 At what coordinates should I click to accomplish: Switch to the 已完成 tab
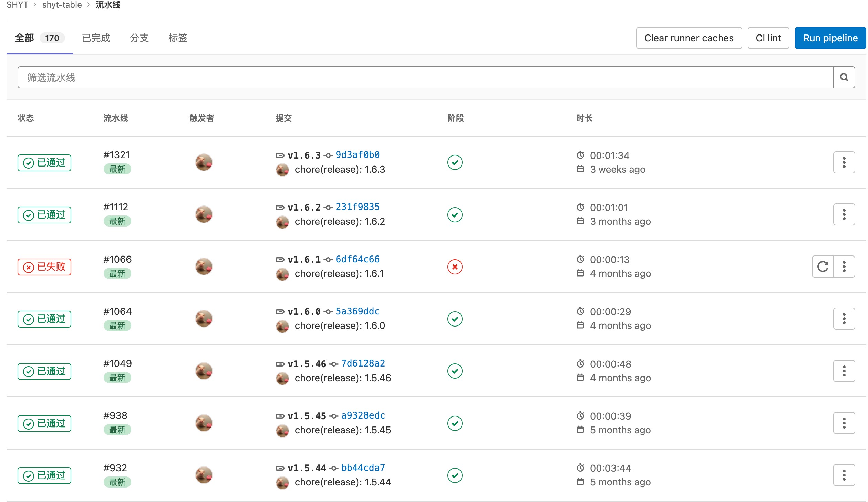[x=96, y=38]
